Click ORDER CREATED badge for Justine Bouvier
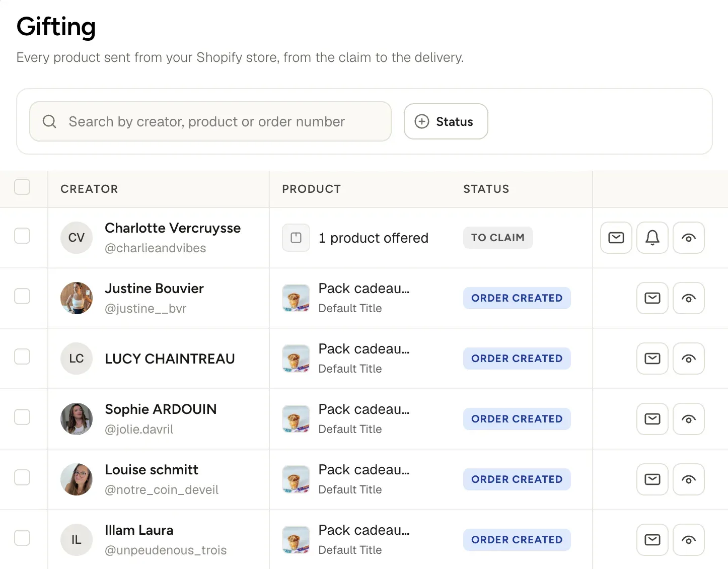 (x=517, y=298)
